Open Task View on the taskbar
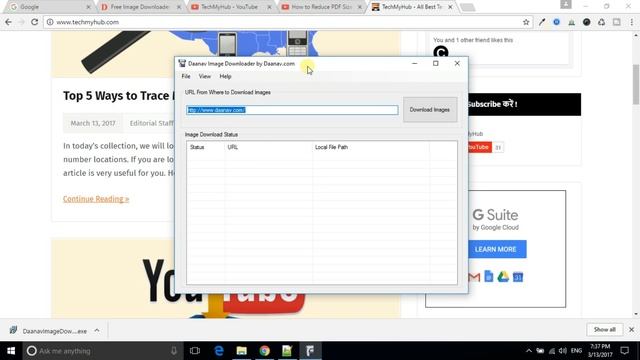 (x=195, y=351)
